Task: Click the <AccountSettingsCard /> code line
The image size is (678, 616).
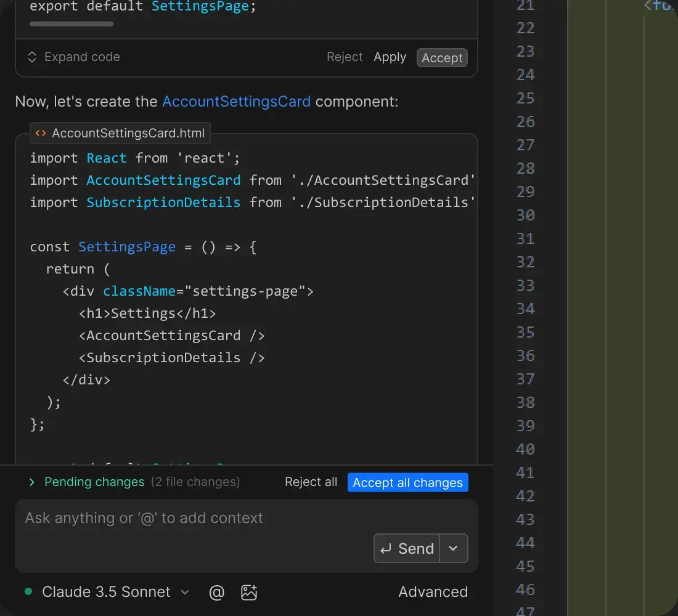Action: click(x=172, y=336)
